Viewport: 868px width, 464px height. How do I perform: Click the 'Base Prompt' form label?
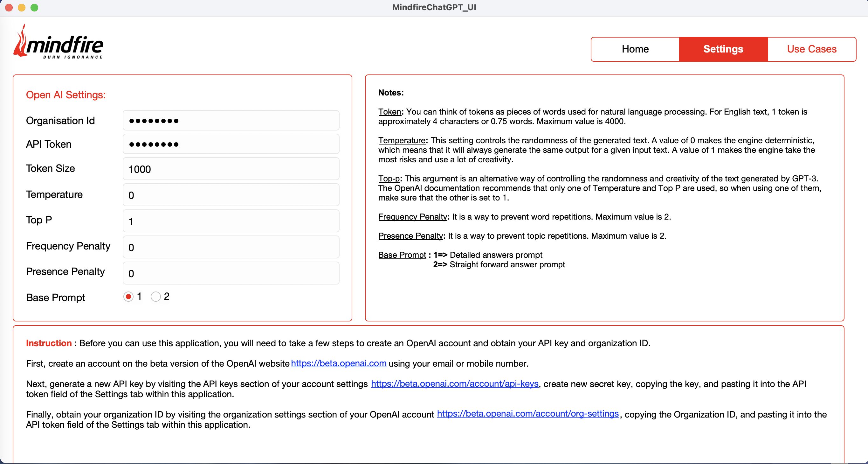(x=56, y=298)
